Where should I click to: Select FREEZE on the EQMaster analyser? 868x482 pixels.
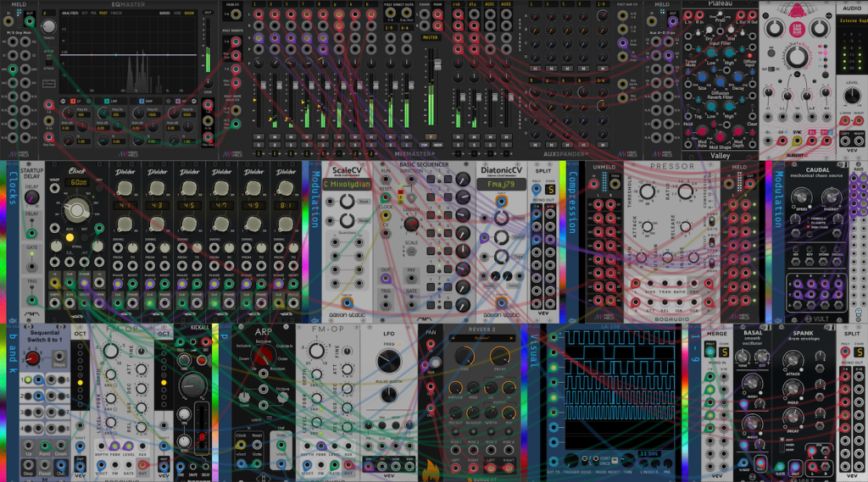(116, 13)
